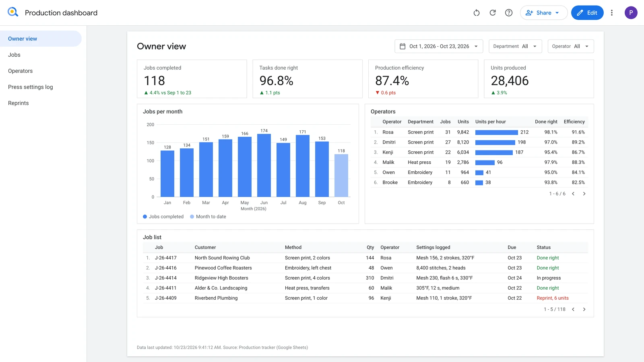The image size is (644, 362).
Task: Go to next page in Job list
Action: coord(584,309)
